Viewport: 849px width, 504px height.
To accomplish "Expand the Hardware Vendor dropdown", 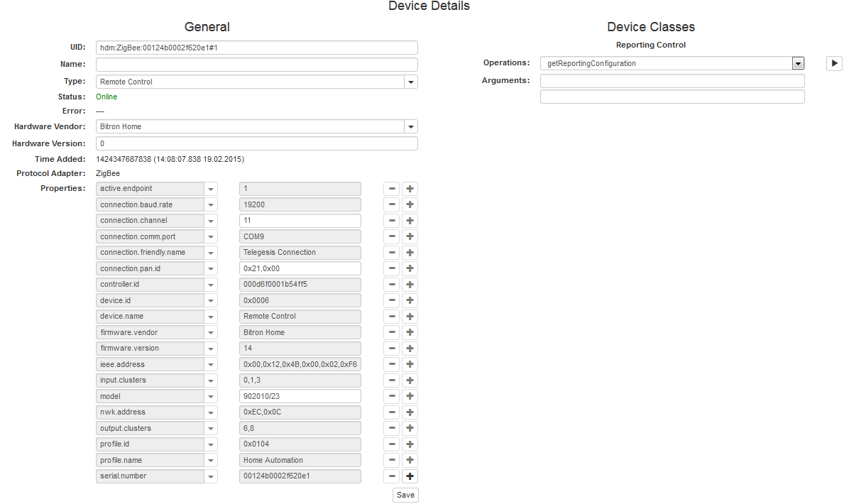I will coord(410,127).
